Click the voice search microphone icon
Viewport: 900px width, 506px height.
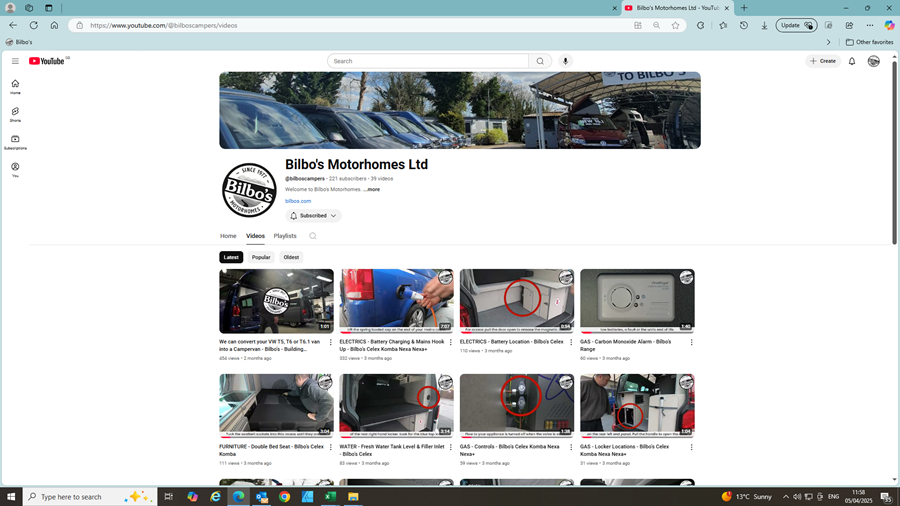(565, 61)
